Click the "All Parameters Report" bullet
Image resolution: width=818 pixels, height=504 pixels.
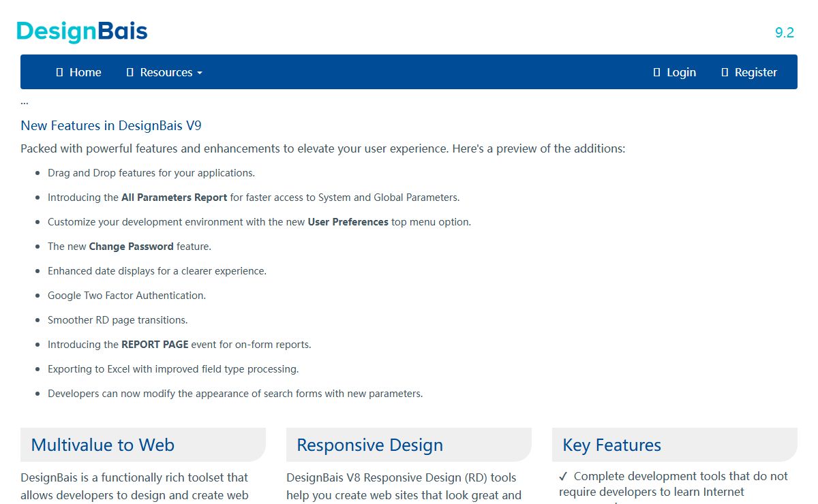254,198
